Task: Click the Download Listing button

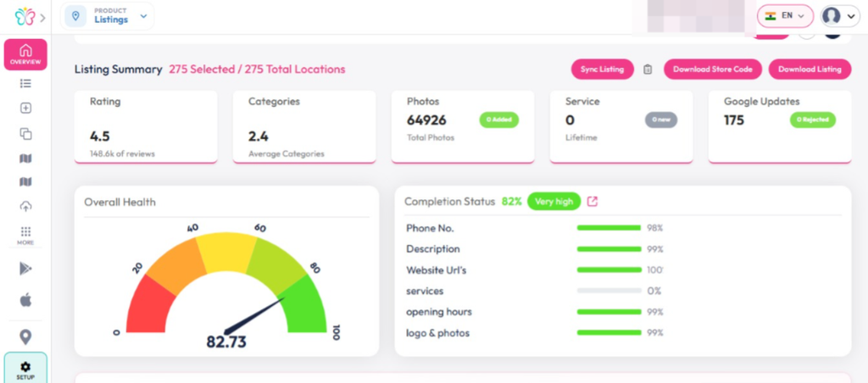Action: point(810,69)
